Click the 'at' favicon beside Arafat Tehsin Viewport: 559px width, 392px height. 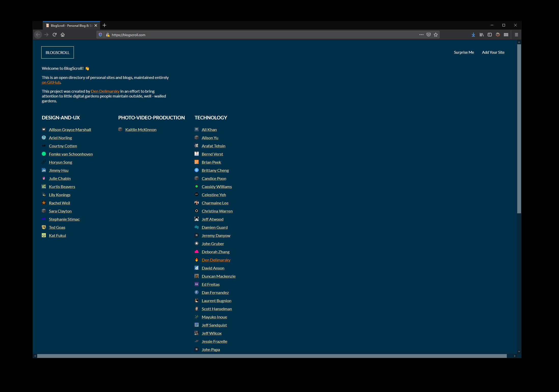197,146
